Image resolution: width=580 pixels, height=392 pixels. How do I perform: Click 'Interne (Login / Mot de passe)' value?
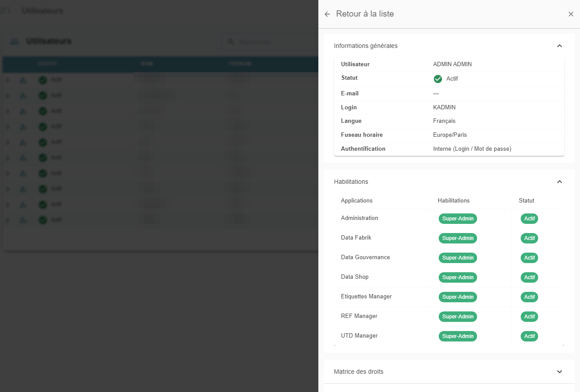click(472, 149)
